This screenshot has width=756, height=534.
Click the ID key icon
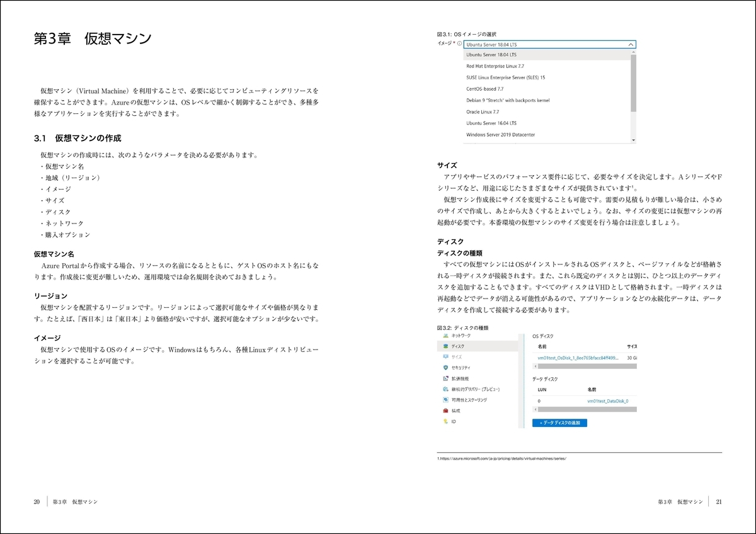coord(445,421)
